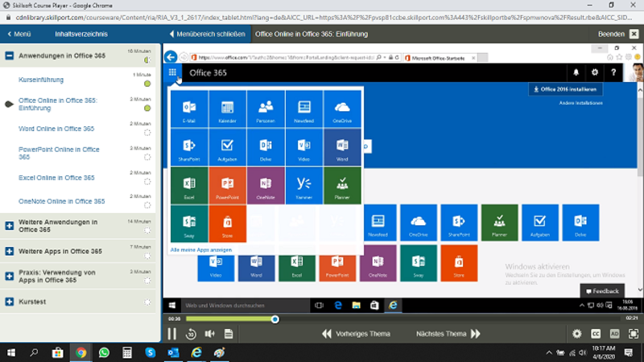
Task: Click the Chrome address bar URL
Action: 324,18
